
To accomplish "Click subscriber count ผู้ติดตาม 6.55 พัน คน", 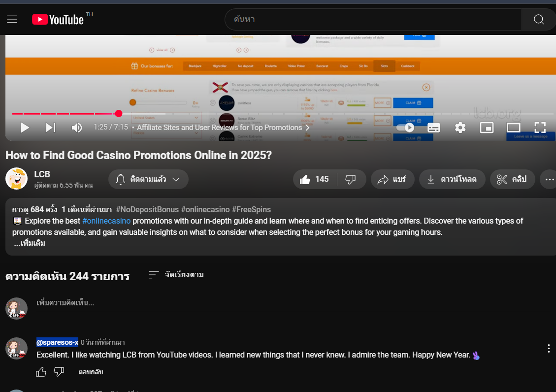I will 64,185.
